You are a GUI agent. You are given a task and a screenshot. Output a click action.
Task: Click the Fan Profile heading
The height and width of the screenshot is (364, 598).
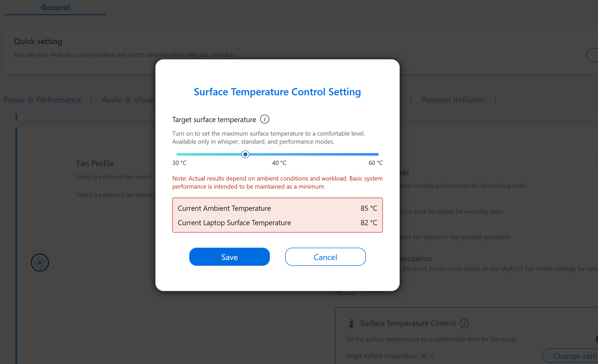(x=95, y=164)
